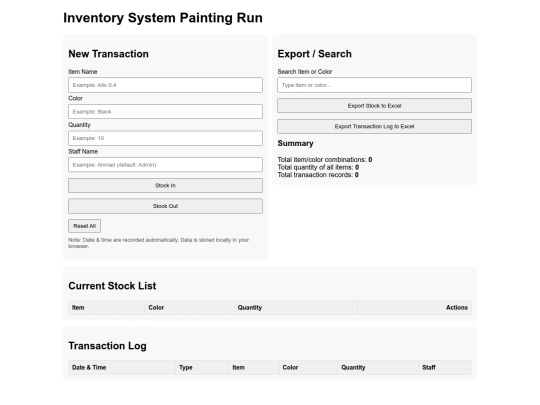The image size is (540, 405).
Task: Select the Quantity input box
Action: [x=165, y=138]
